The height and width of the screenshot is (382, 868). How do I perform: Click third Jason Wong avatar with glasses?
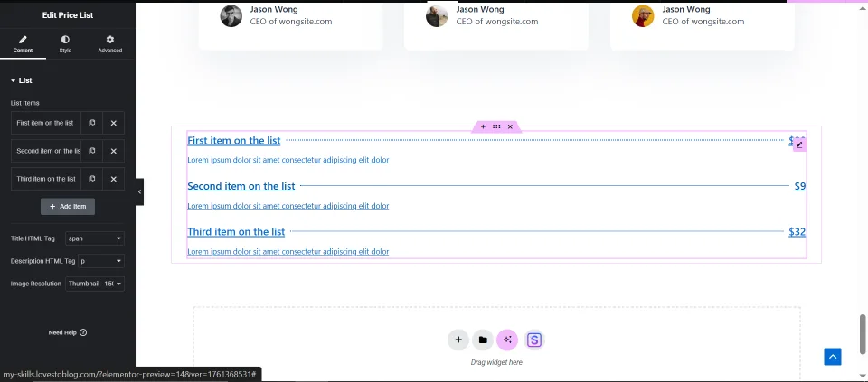tap(643, 16)
